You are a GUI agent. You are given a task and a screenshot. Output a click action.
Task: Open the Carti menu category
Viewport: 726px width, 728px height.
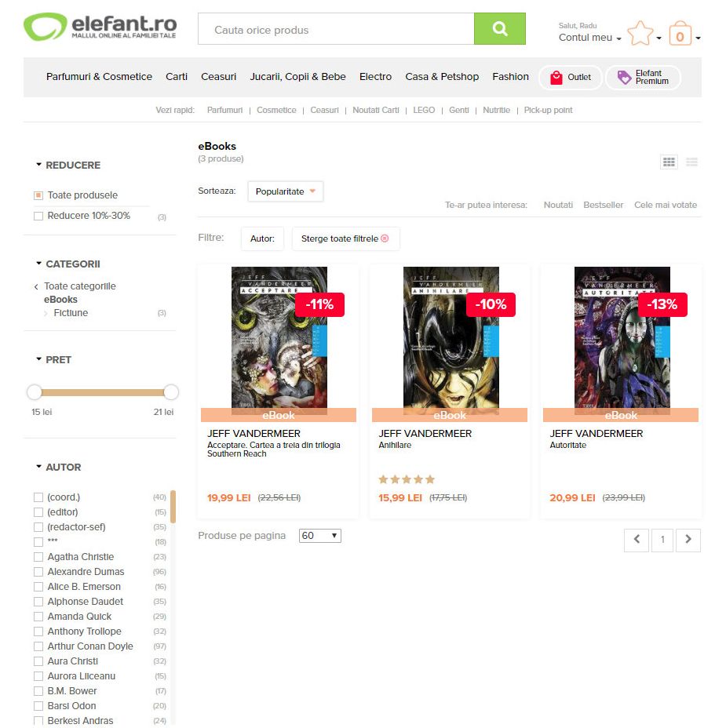click(x=177, y=77)
